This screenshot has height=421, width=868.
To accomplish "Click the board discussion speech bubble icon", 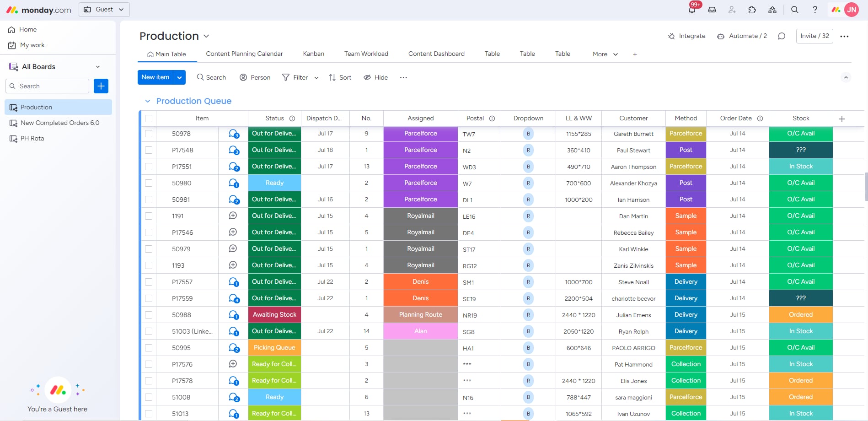I will click(782, 36).
